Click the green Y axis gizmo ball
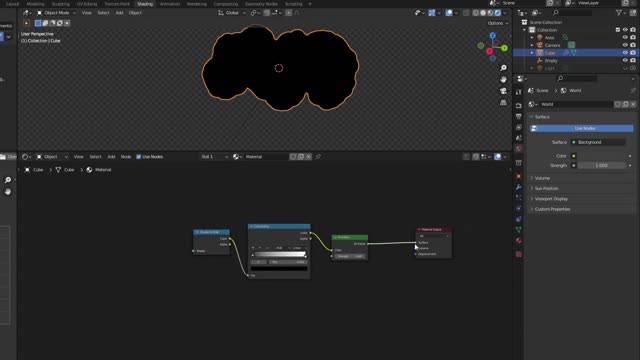This screenshot has height=360, width=640. 504,48
